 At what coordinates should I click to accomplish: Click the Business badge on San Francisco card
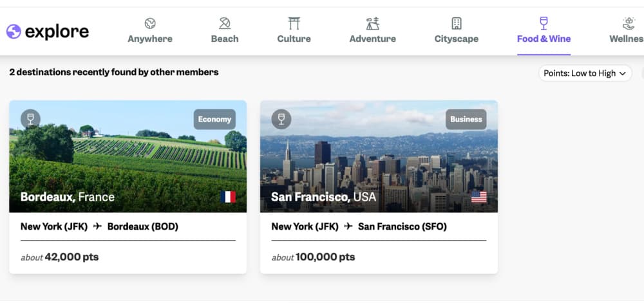(466, 119)
